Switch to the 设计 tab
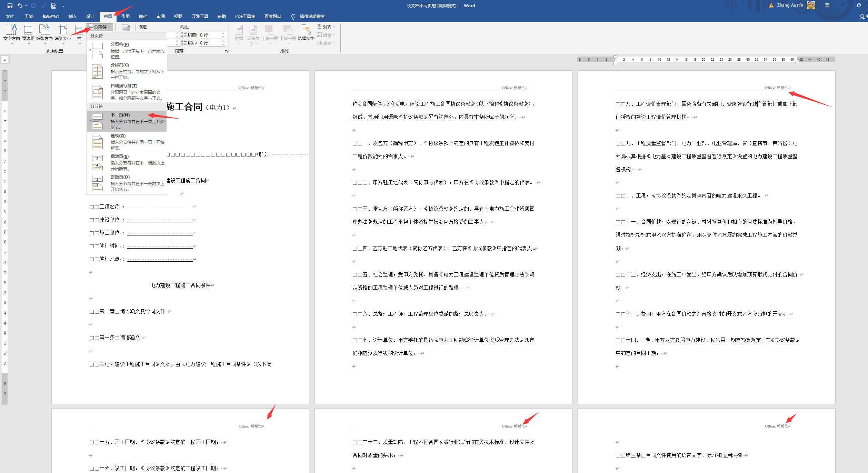The height and width of the screenshot is (473, 868). click(x=90, y=16)
